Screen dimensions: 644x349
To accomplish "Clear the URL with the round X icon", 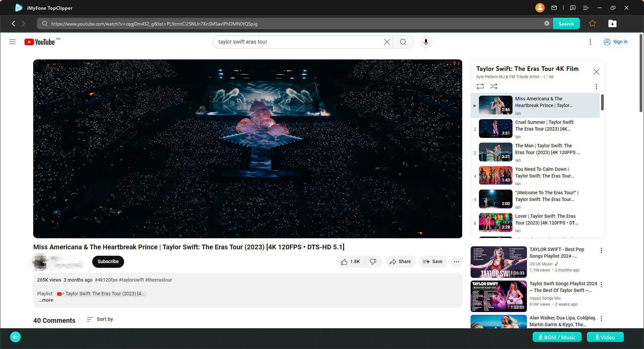I will 547,23.
